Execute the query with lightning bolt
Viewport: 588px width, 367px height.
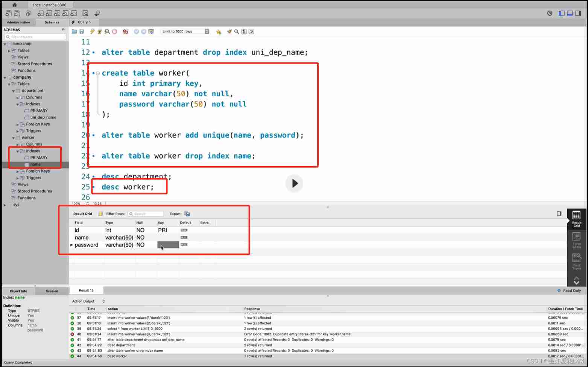pyautogui.click(x=92, y=32)
